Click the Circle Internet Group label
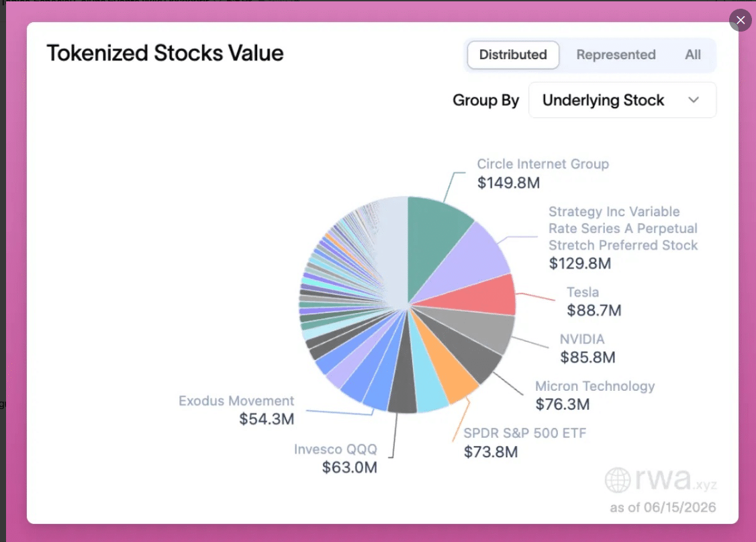The image size is (756, 542). (x=542, y=164)
